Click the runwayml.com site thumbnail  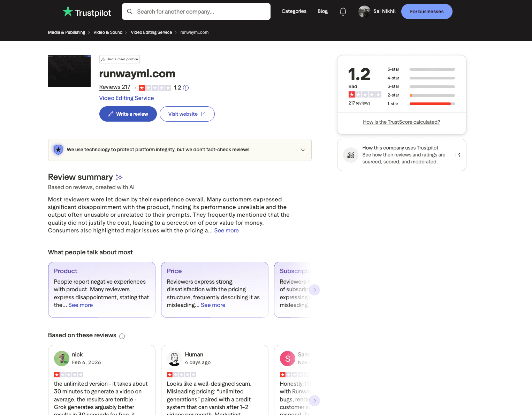pyautogui.click(x=69, y=71)
